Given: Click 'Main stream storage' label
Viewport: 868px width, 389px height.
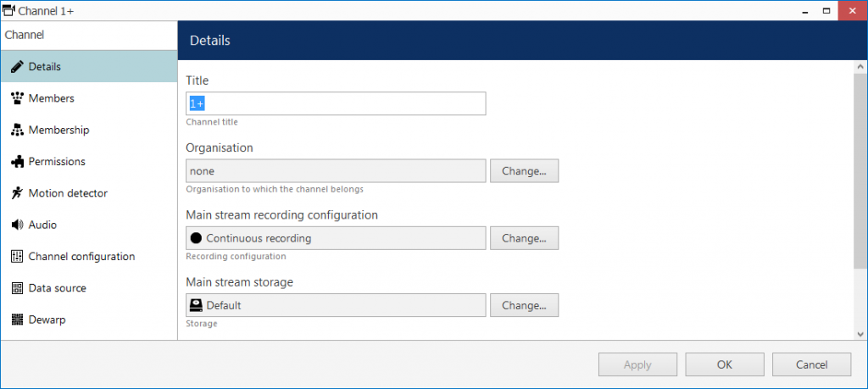Looking at the screenshot, I should pyautogui.click(x=239, y=282).
